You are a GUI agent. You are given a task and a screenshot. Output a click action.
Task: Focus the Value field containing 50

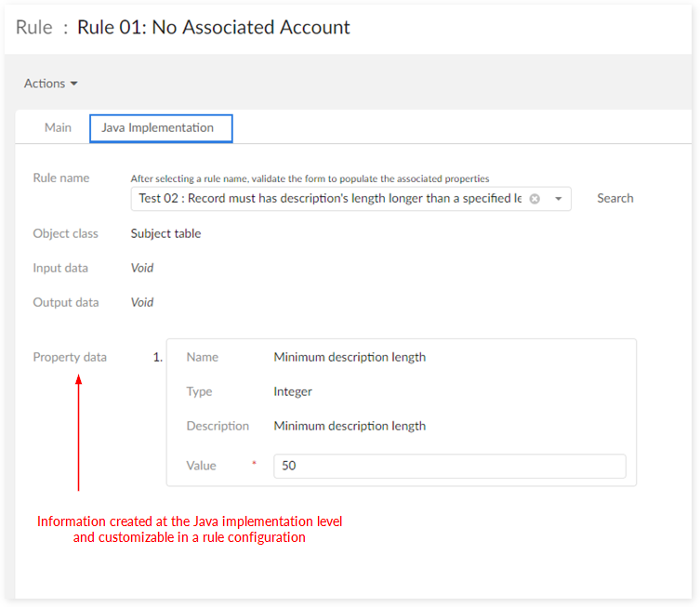[x=449, y=466]
